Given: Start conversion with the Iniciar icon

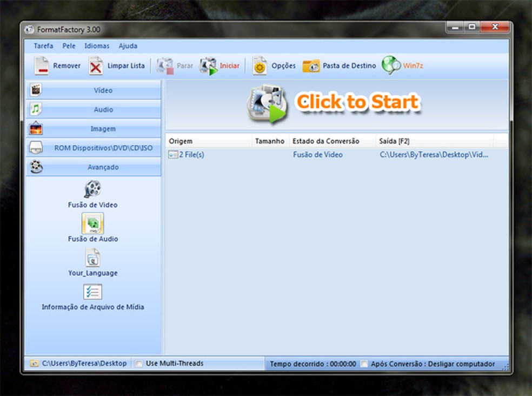Looking at the screenshot, I should click(208, 66).
